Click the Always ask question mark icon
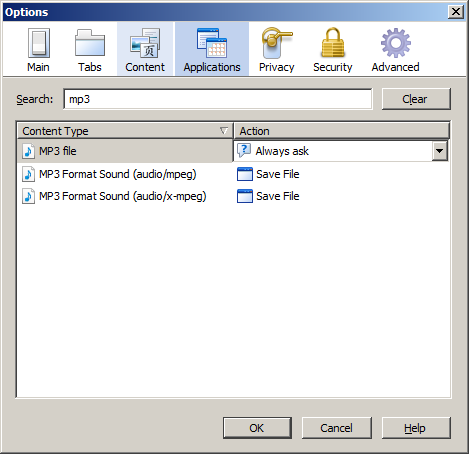 point(244,151)
